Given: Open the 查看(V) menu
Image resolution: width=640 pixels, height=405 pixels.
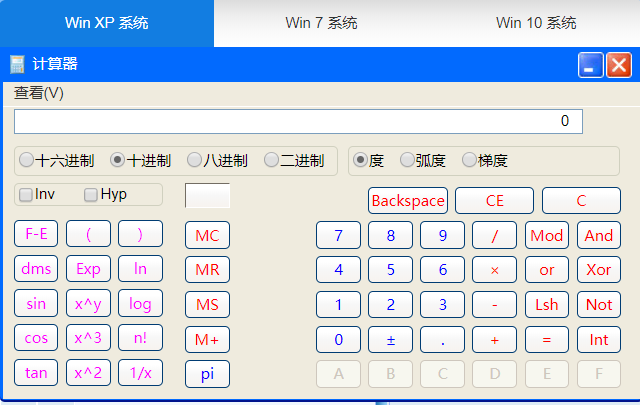Looking at the screenshot, I should (39, 93).
